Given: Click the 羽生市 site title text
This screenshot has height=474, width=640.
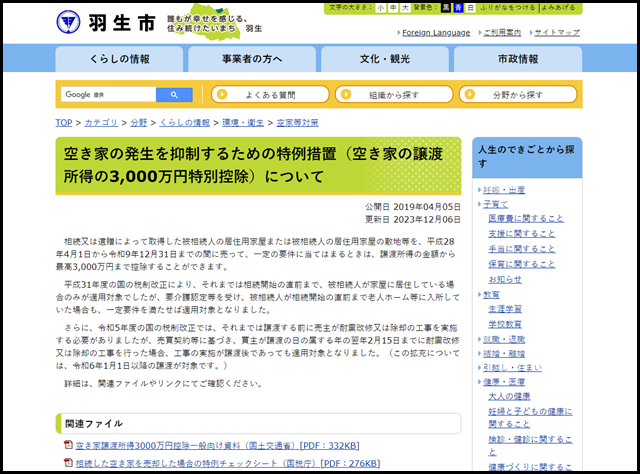Looking at the screenshot, I should (x=122, y=22).
